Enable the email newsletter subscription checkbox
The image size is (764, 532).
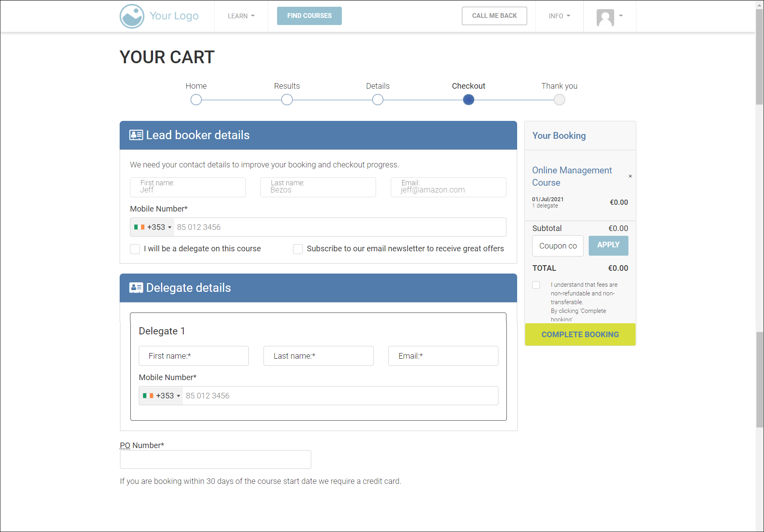pyautogui.click(x=298, y=249)
